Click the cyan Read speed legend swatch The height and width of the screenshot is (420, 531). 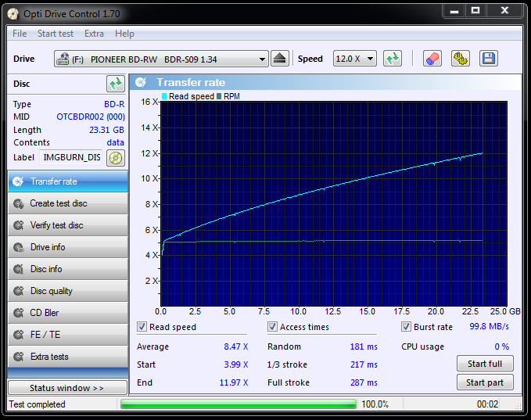click(164, 96)
